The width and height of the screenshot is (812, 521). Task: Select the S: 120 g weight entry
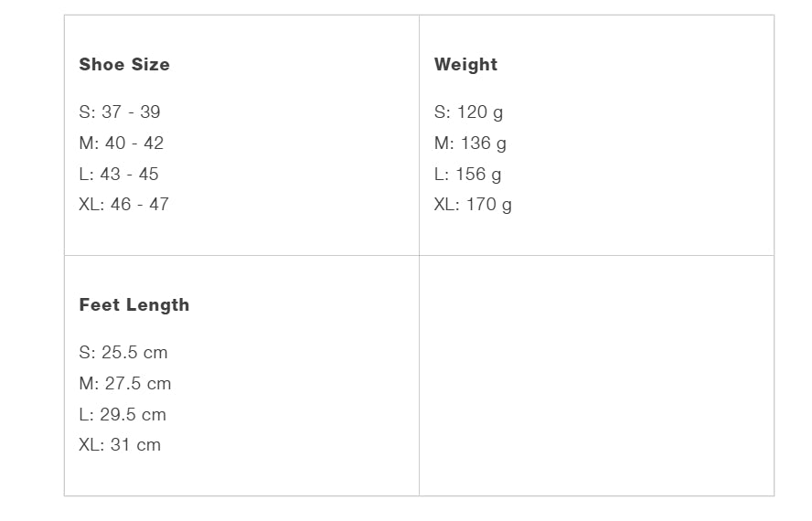pyautogui.click(x=468, y=112)
